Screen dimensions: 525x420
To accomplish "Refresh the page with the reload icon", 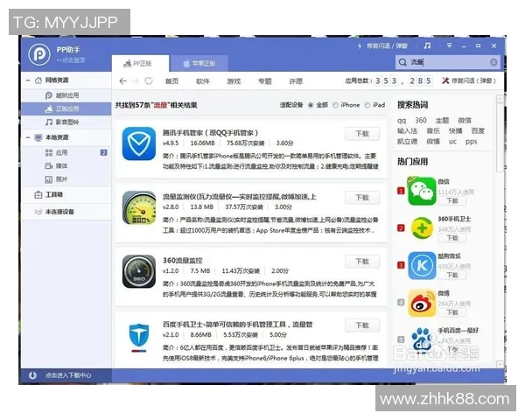I will pos(149,81).
